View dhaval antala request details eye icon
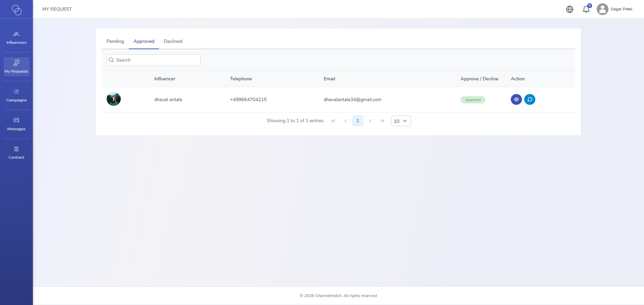644x305 pixels. [x=516, y=99]
